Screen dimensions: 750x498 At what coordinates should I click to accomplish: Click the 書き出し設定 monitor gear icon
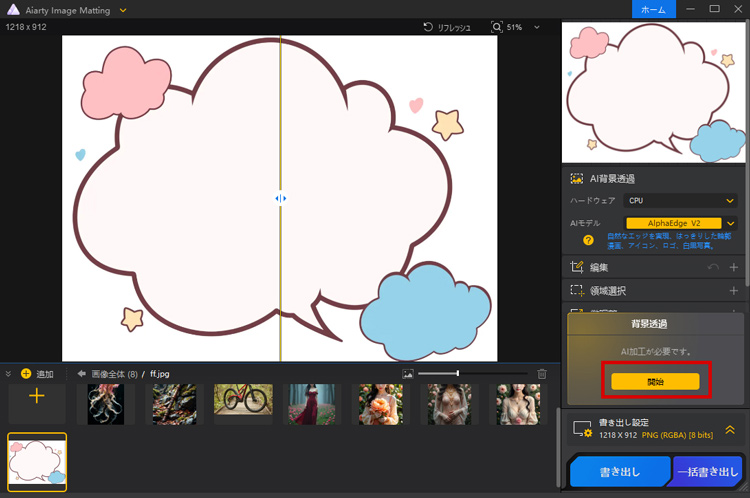click(583, 429)
